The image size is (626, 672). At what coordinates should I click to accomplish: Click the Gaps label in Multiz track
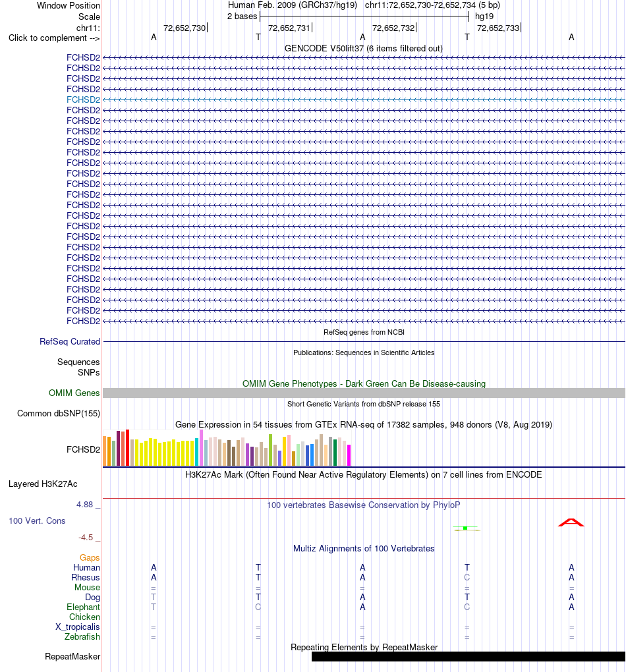point(90,557)
